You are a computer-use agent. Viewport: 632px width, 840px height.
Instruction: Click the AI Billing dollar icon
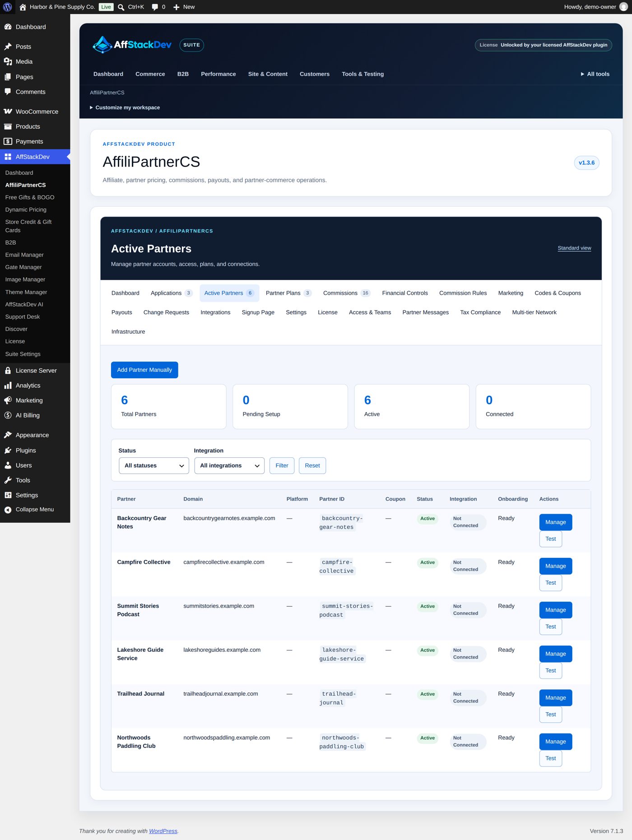point(8,415)
